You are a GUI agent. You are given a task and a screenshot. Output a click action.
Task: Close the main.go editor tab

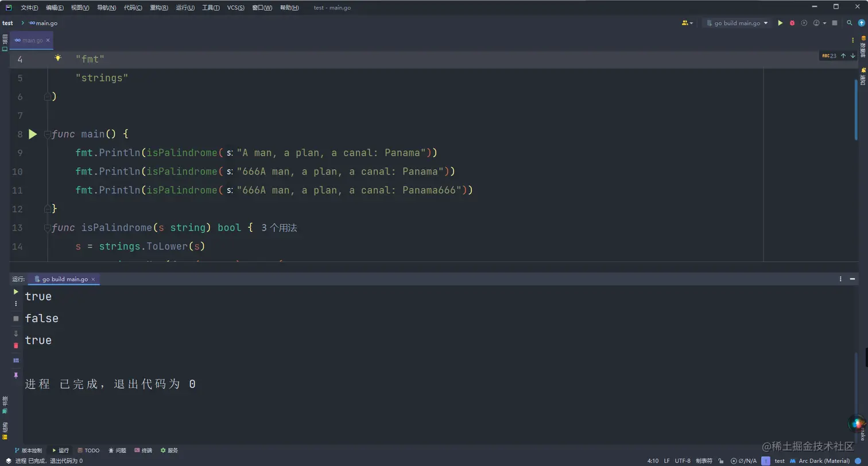(x=48, y=40)
